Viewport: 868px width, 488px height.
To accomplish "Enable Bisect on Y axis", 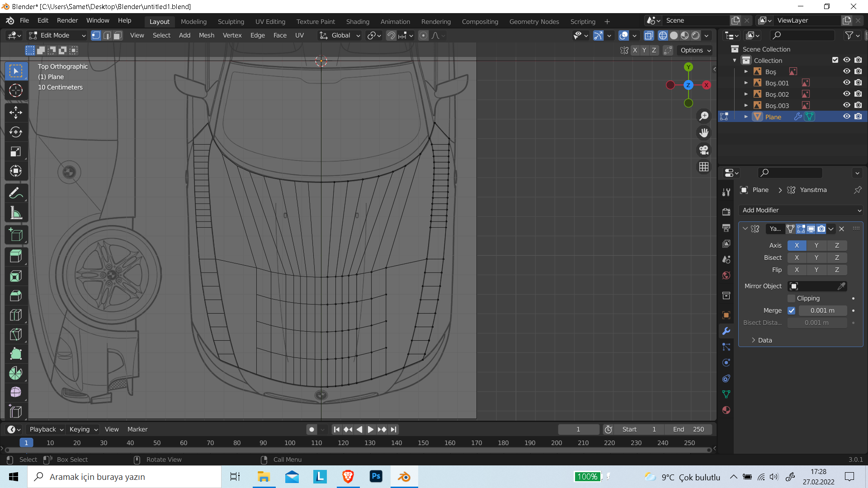I will [816, 258].
